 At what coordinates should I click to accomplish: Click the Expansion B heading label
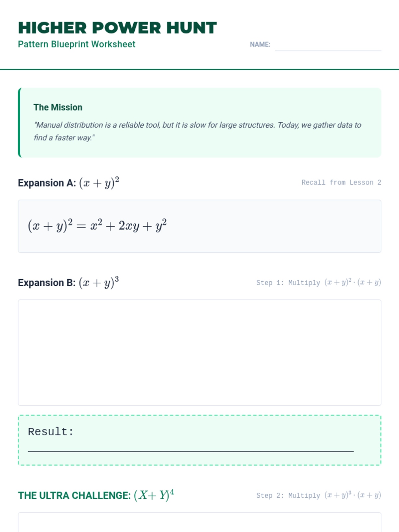pyautogui.click(x=47, y=283)
